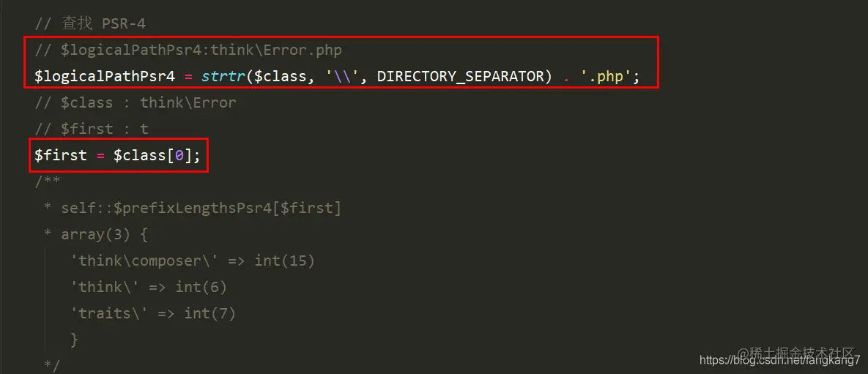Click the 'think\' => int(6) entry
Viewport: 868px width, 374px height.
coord(149,287)
